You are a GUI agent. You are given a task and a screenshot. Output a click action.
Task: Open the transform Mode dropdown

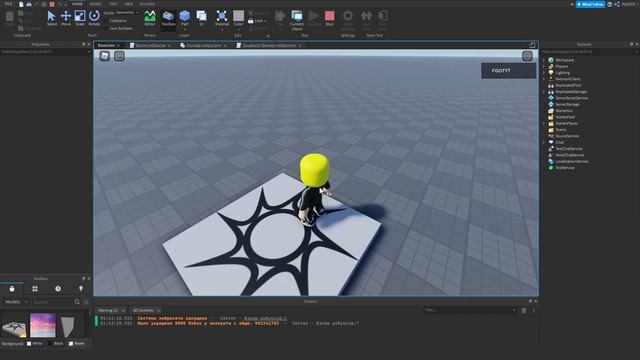point(127,13)
